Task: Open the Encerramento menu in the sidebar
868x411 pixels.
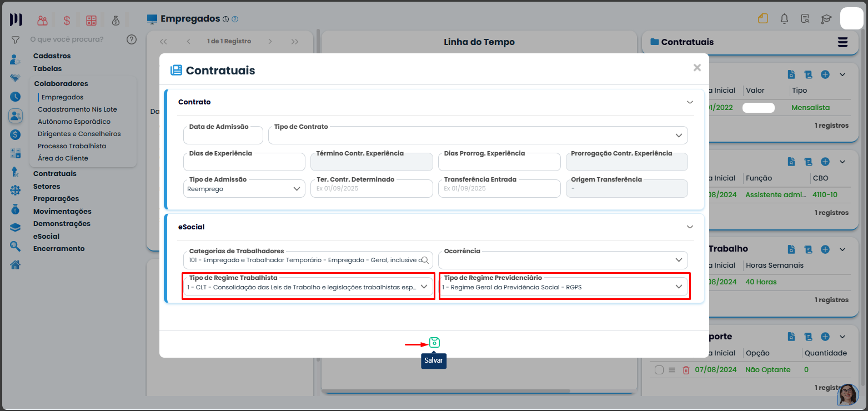Action: (x=59, y=249)
